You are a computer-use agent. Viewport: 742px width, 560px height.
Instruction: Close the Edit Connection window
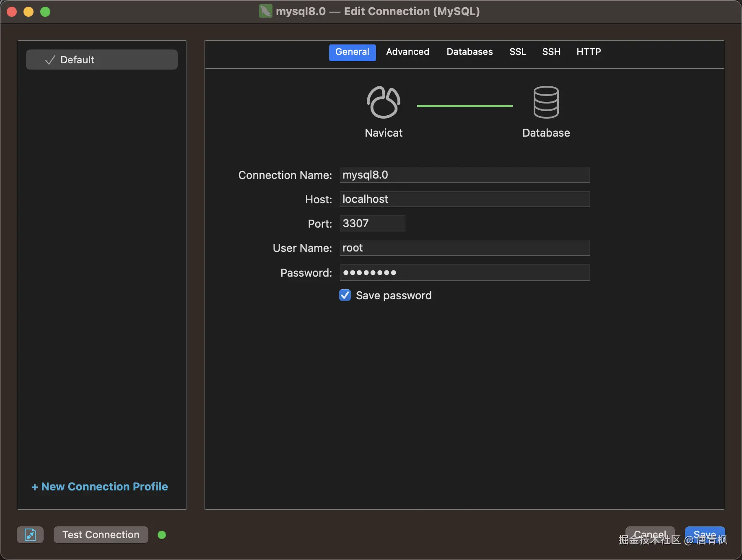click(12, 12)
